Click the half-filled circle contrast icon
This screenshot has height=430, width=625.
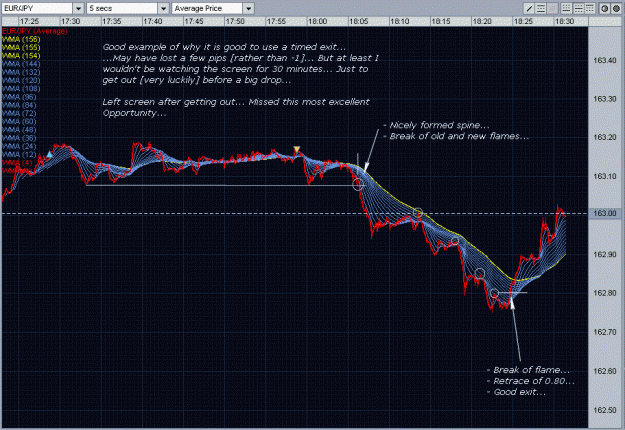604,8
